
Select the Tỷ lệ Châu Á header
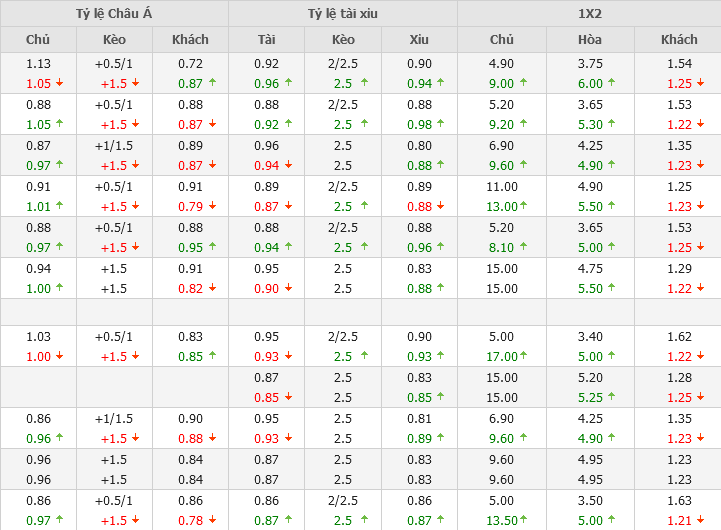[114, 14]
